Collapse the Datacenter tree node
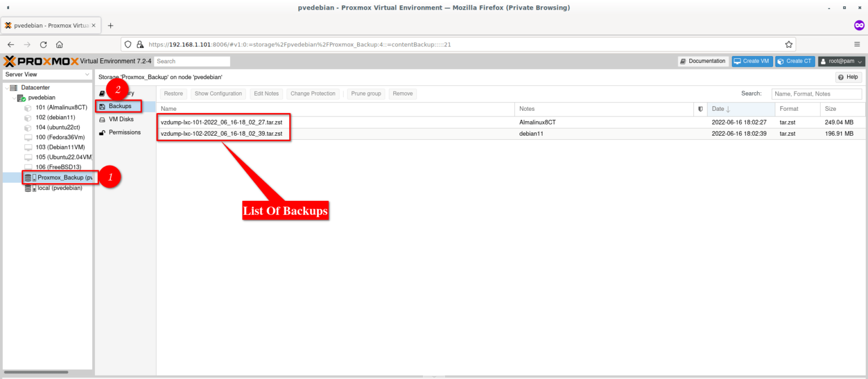868x379 pixels. pyautogui.click(x=6, y=88)
